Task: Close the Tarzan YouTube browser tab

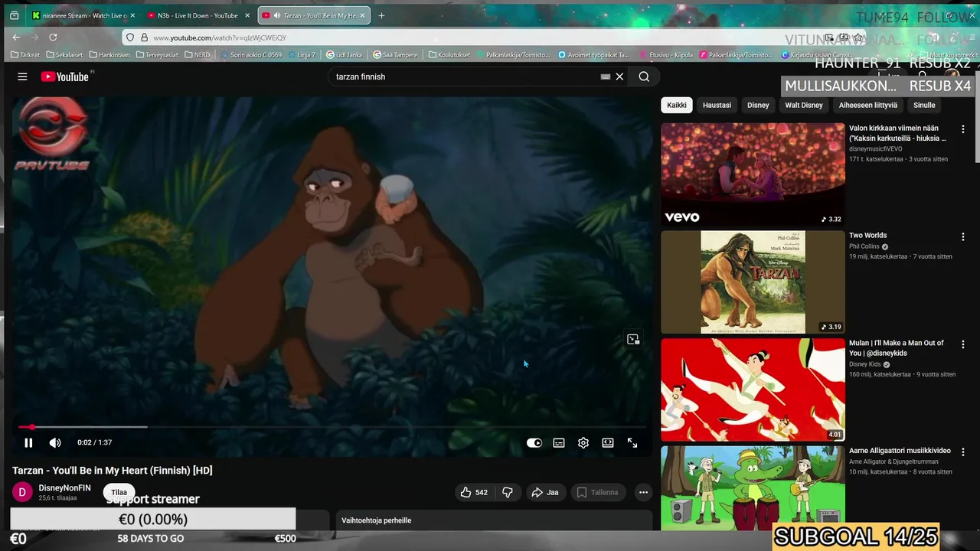Action: pyautogui.click(x=362, y=15)
